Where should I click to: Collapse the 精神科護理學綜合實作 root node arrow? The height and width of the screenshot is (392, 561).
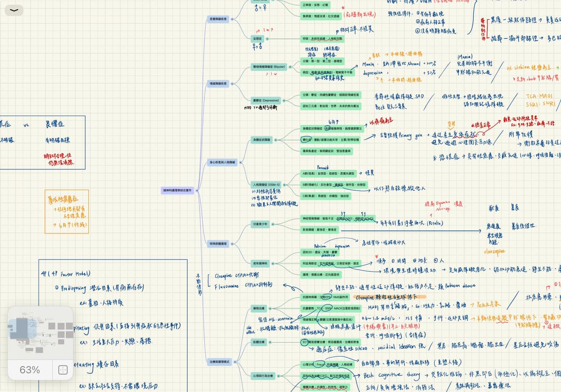click(x=197, y=190)
